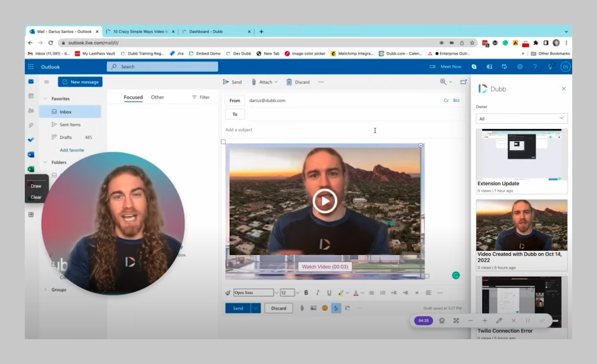Open the Attach dropdown
Image resolution: width=597 pixels, height=364 pixels.
pos(265,82)
